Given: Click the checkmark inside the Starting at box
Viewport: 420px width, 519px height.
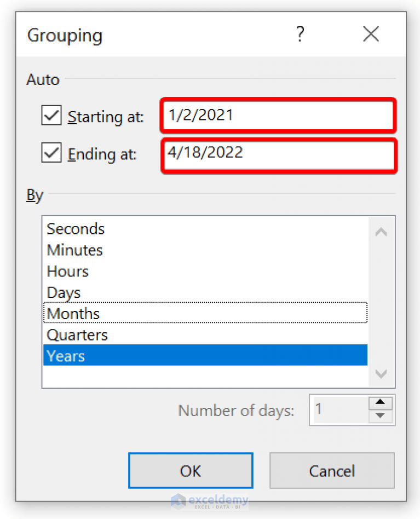Looking at the screenshot, I should click(51, 116).
